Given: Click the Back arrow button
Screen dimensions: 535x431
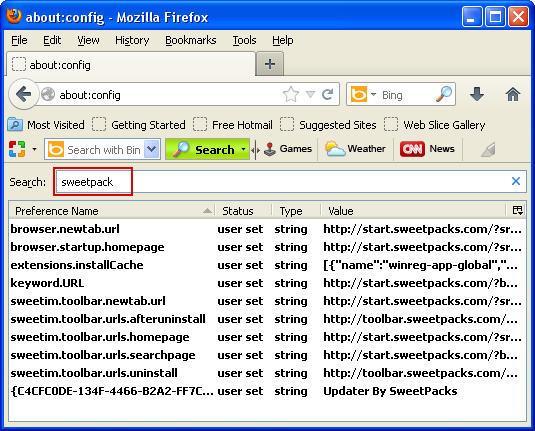Looking at the screenshot, I should (x=24, y=94).
